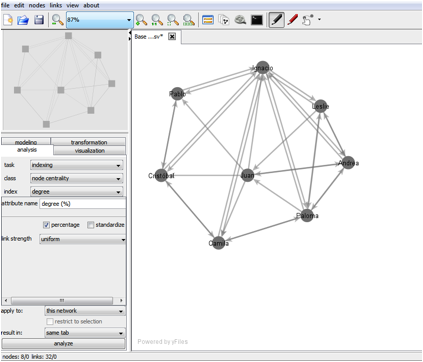The height and width of the screenshot is (362, 423).
Task: Open a file with the folder icon
Action: pos(23,20)
